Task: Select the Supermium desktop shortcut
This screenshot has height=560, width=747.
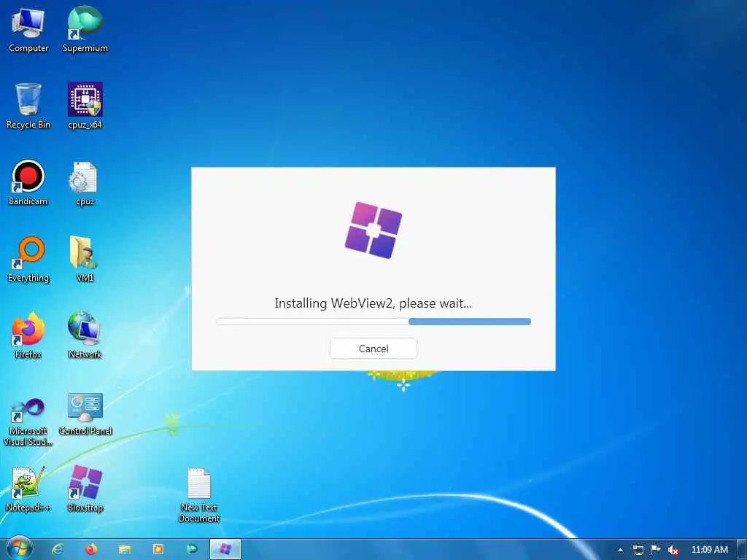Action: tap(85, 29)
